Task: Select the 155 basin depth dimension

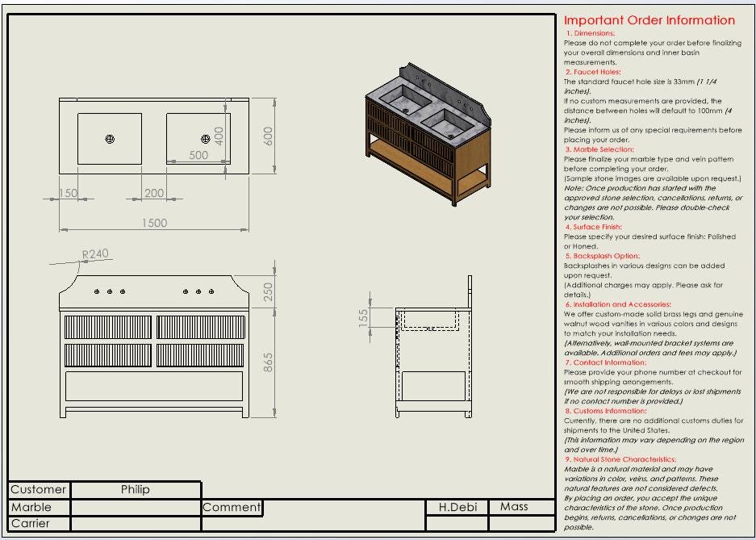Action: point(365,316)
